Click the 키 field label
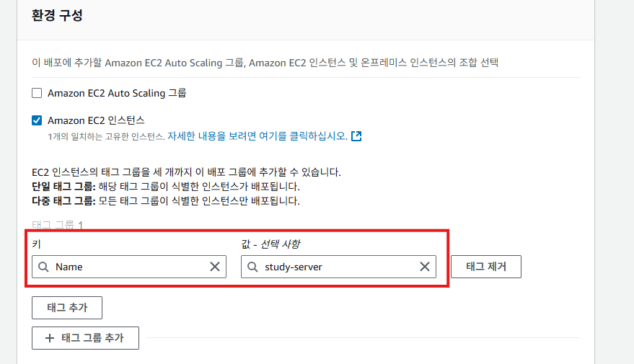Image resolution: width=634 pixels, height=364 pixels. 36,244
